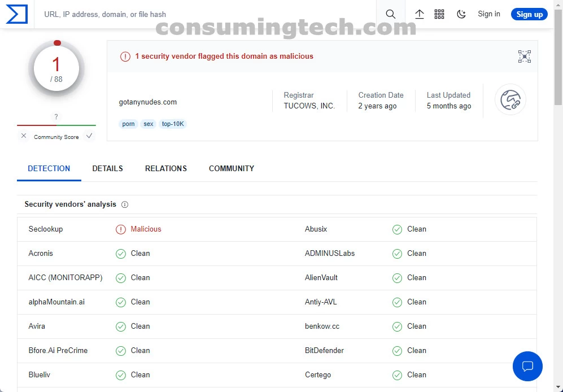
Task: Open the graph view icon in the alert banner
Action: [x=524, y=56]
